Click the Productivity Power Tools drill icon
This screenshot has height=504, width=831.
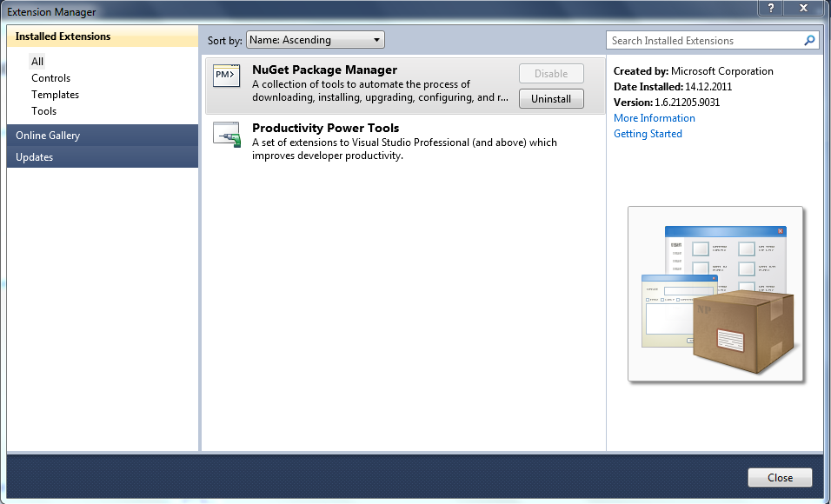point(227,135)
